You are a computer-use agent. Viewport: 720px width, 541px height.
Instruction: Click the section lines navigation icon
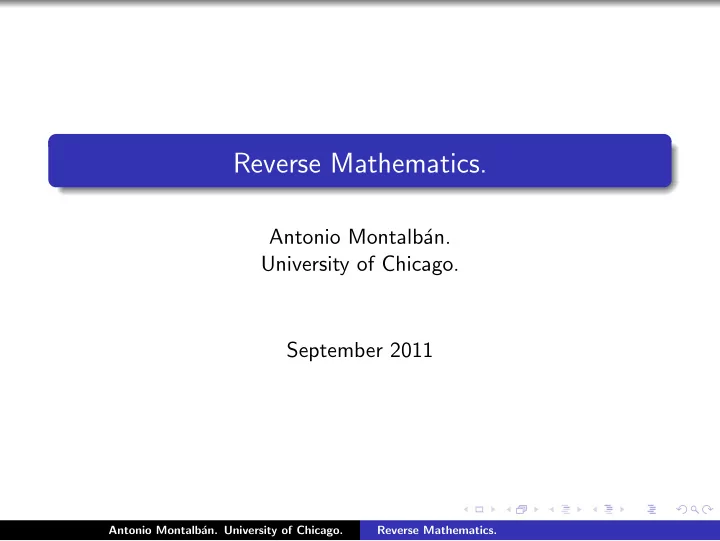click(608, 509)
